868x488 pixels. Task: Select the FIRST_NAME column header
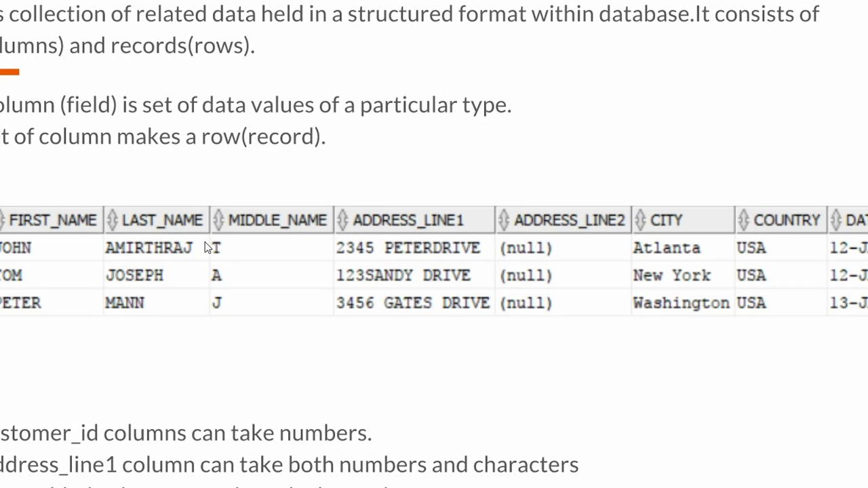click(x=52, y=220)
